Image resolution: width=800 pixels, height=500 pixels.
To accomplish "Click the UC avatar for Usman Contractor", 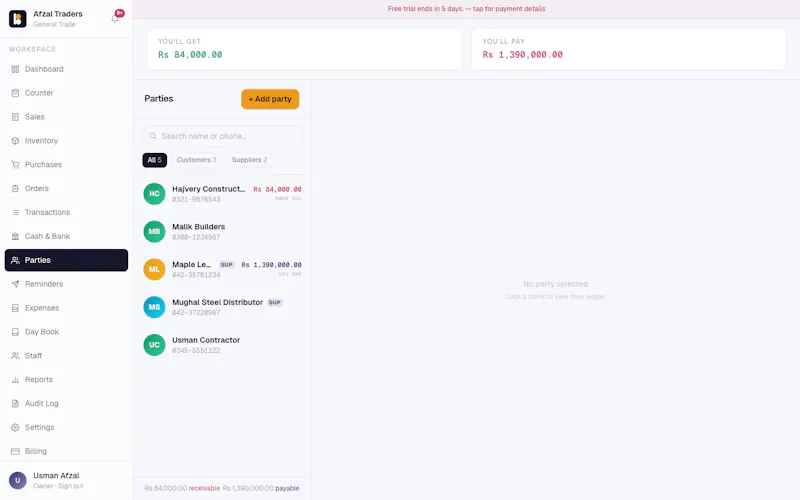I will click(x=154, y=345).
